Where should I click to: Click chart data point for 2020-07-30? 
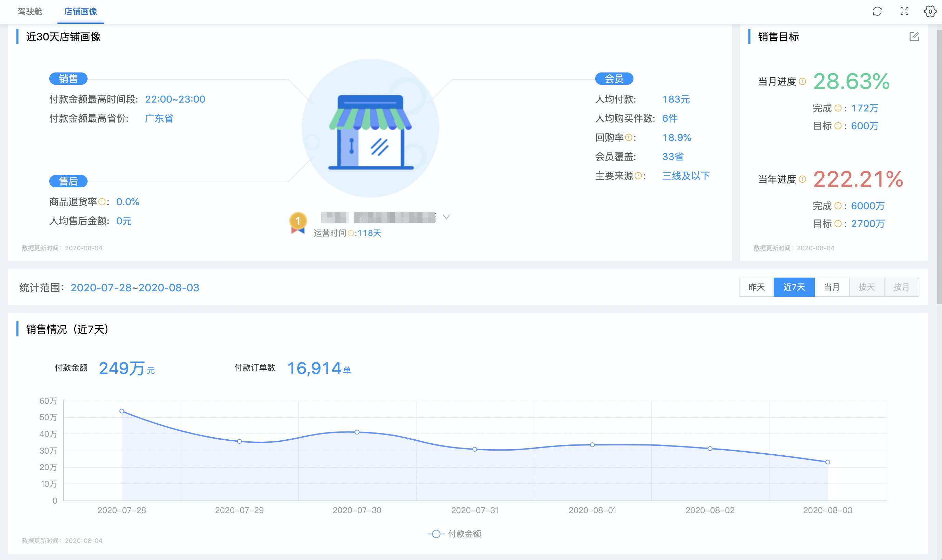(x=357, y=432)
